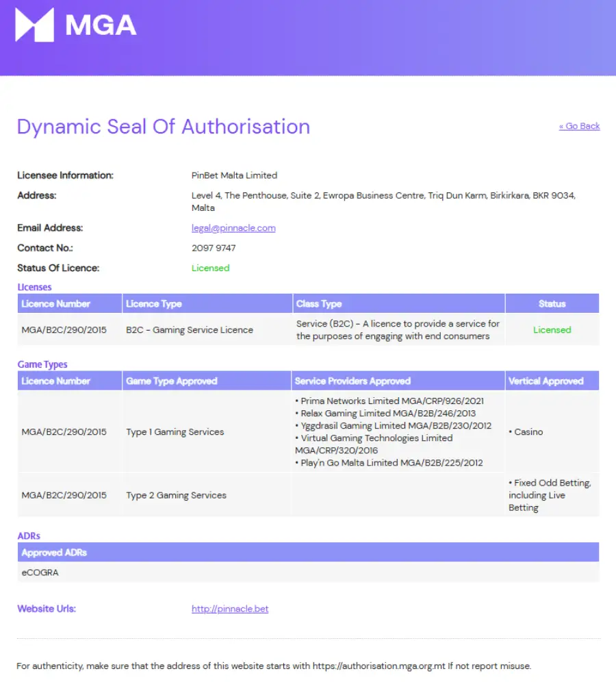The height and width of the screenshot is (693, 616).
Task: Click the Licensed value in the Licenses table
Action: tap(552, 330)
